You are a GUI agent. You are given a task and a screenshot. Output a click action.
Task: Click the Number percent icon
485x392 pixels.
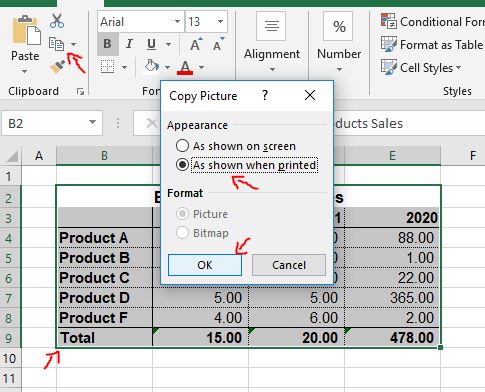pos(338,26)
